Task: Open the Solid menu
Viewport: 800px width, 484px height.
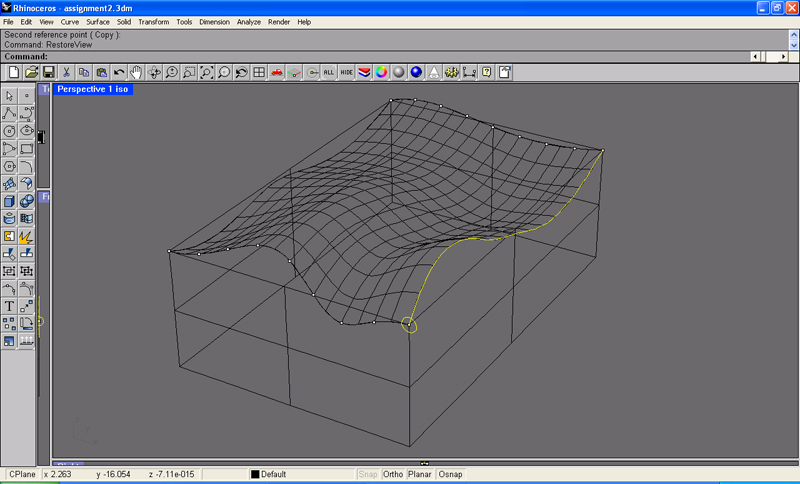Action: pyautogui.click(x=123, y=22)
